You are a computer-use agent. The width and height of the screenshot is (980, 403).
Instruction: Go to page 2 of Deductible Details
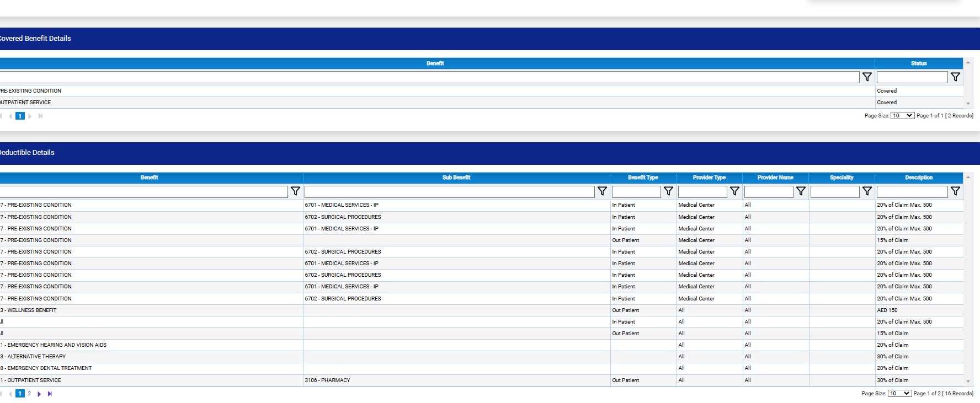[x=29, y=394]
